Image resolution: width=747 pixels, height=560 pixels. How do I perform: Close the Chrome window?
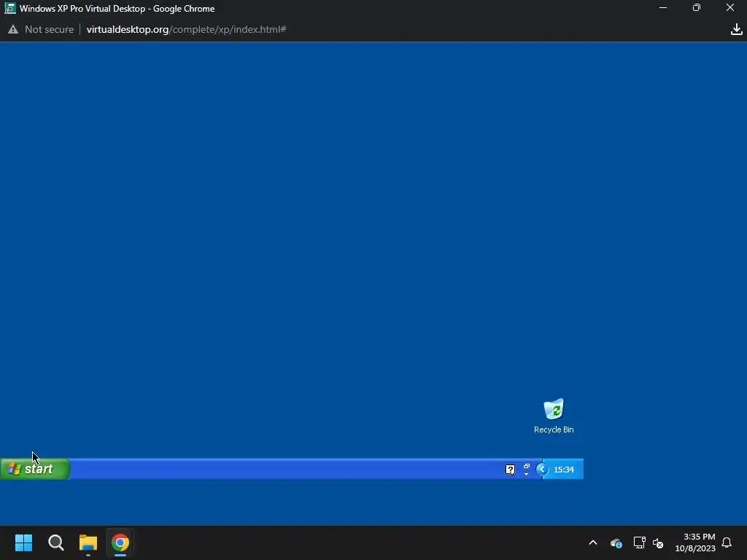coord(729,8)
